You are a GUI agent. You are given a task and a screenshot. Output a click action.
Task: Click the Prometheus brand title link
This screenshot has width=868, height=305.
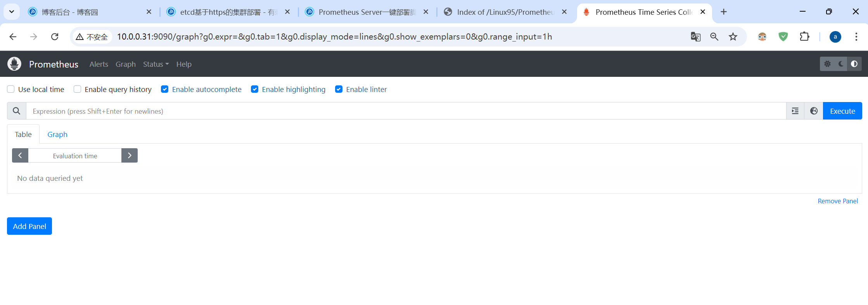[x=54, y=64]
